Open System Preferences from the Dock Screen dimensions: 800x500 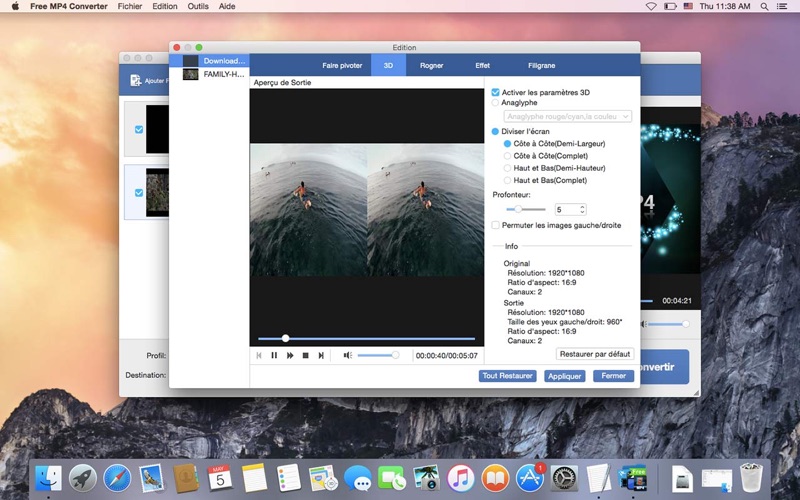(564, 479)
